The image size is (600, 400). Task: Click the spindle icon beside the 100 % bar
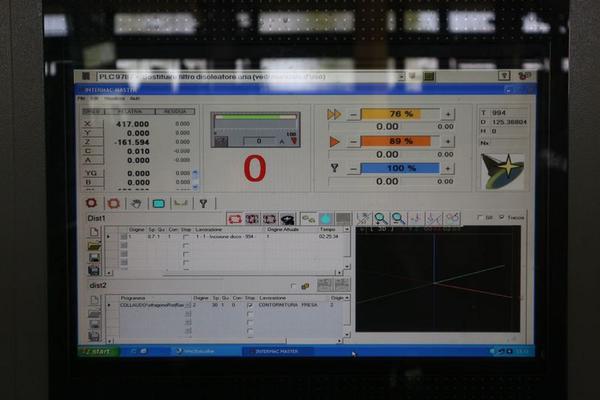(334, 168)
